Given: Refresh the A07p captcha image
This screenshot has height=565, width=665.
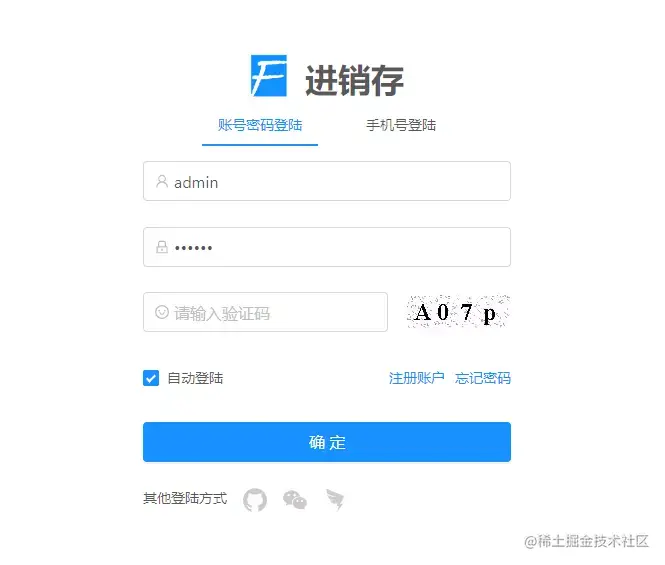Looking at the screenshot, I should [458, 312].
